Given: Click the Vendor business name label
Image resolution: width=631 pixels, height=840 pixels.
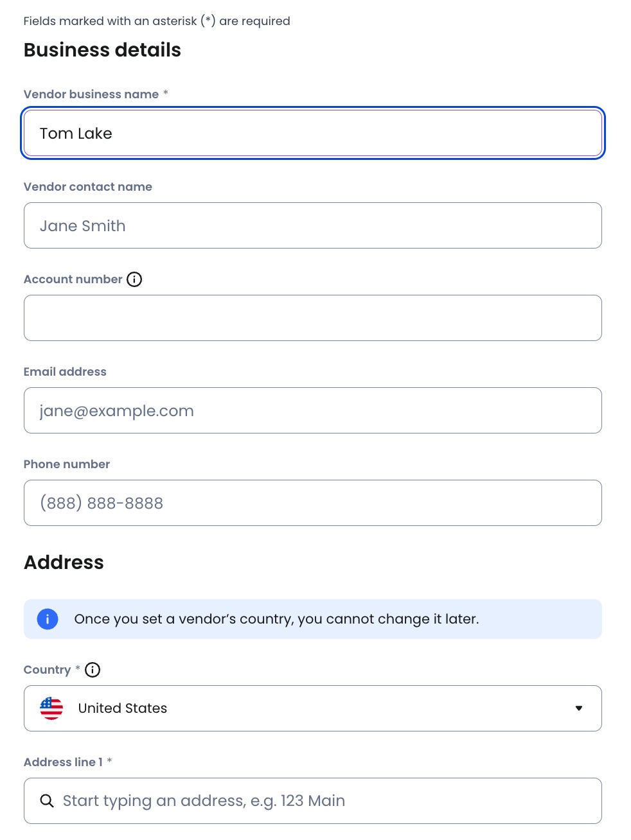Looking at the screenshot, I should click(91, 94).
